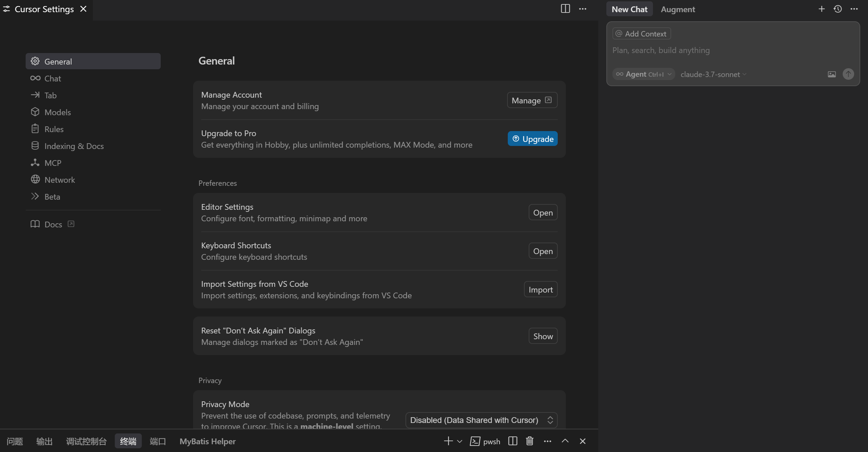
Task: Change the claude-3.7-sonnet model selector
Action: 713,74
